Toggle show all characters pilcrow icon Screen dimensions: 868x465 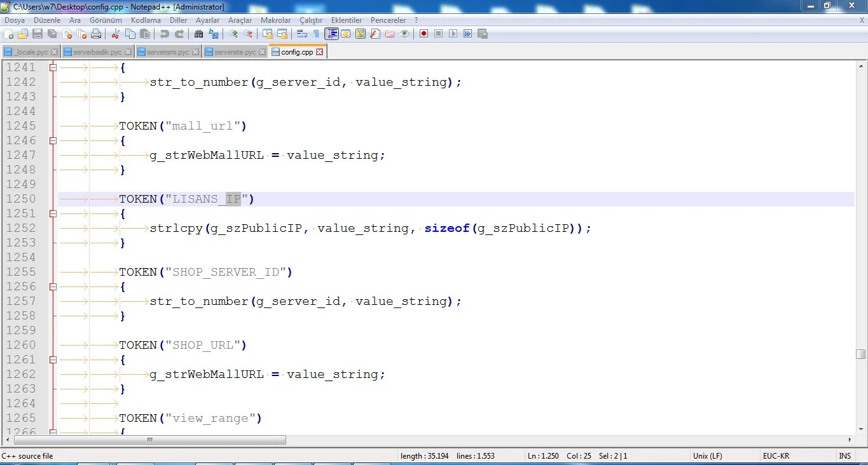point(316,34)
